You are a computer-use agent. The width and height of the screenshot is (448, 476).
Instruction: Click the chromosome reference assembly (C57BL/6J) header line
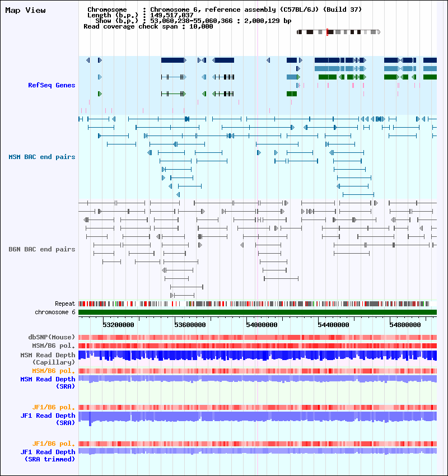pos(225,10)
